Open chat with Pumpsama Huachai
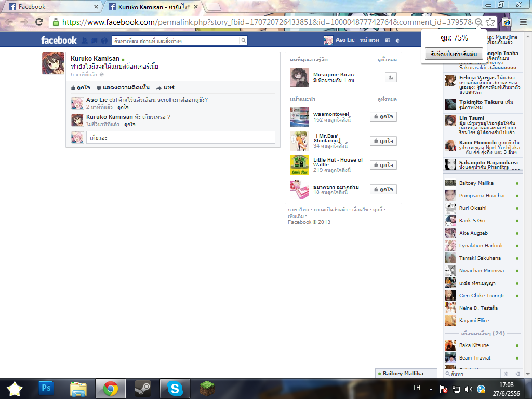The width and height of the screenshot is (532, 399). click(x=483, y=196)
